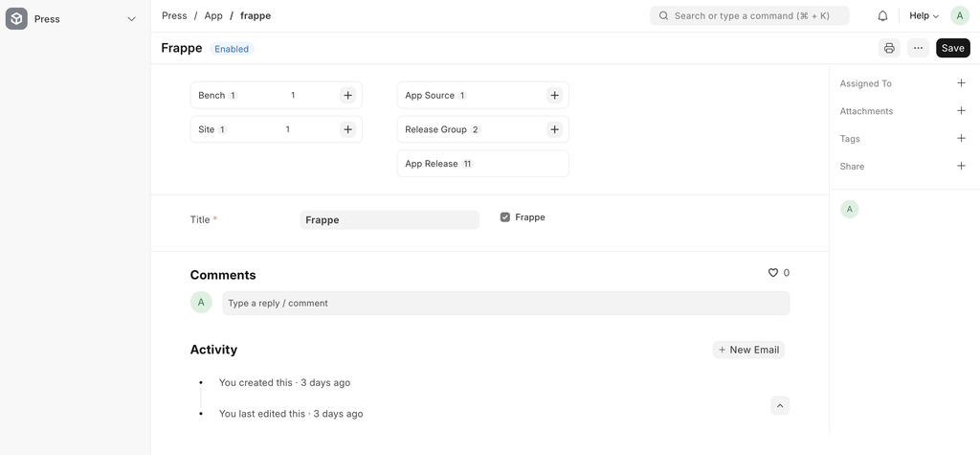Navigate to App breadcrumb
This screenshot has height=455, width=980.
tap(213, 16)
